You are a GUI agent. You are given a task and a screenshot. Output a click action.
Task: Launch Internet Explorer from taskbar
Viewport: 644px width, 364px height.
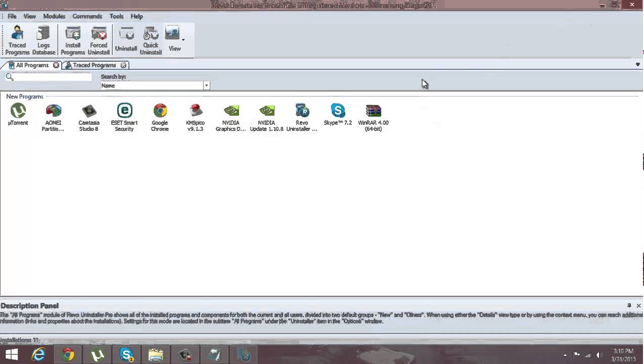[39, 355]
